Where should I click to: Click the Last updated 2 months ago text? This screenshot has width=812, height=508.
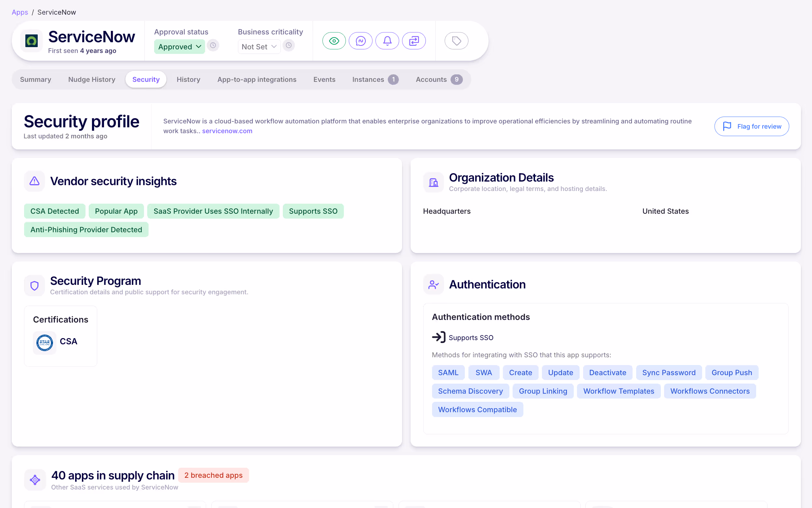pyautogui.click(x=65, y=136)
